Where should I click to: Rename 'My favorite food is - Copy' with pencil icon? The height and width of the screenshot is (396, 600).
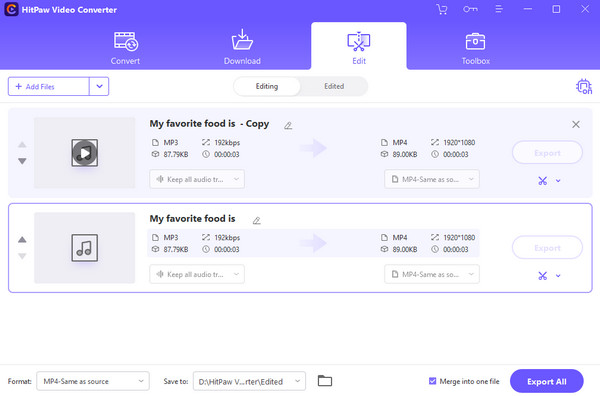pyautogui.click(x=288, y=125)
